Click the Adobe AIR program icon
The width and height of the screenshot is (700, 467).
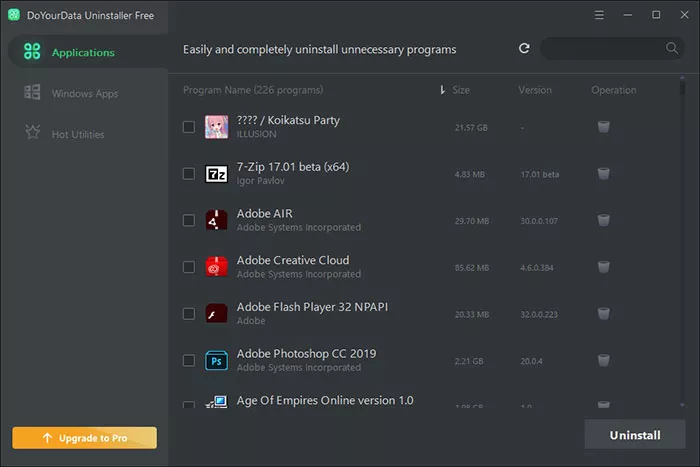pyautogui.click(x=217, y=220)
